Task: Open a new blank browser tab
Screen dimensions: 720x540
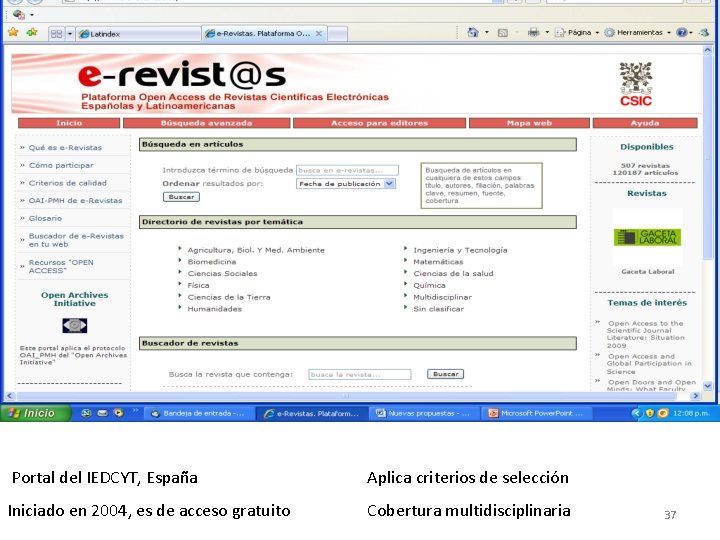Action: [338, 34]
